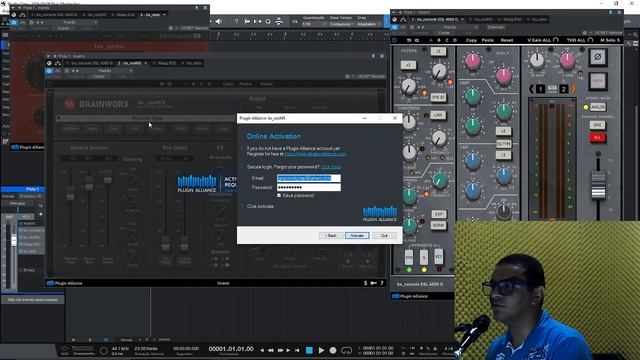The image size is (640, 360).
Task: Click the Activate button in the dialog
Action: coord(357,236)
